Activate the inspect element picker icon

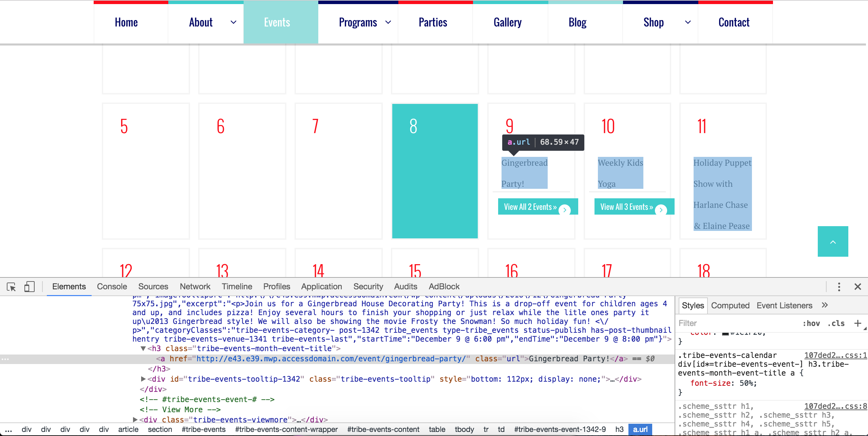[11, 287]
